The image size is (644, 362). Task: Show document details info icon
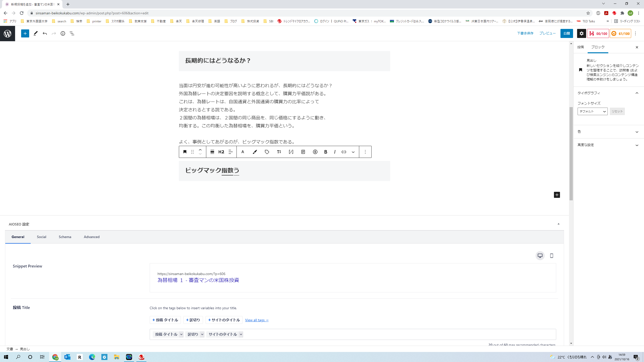tap(63, 33)
